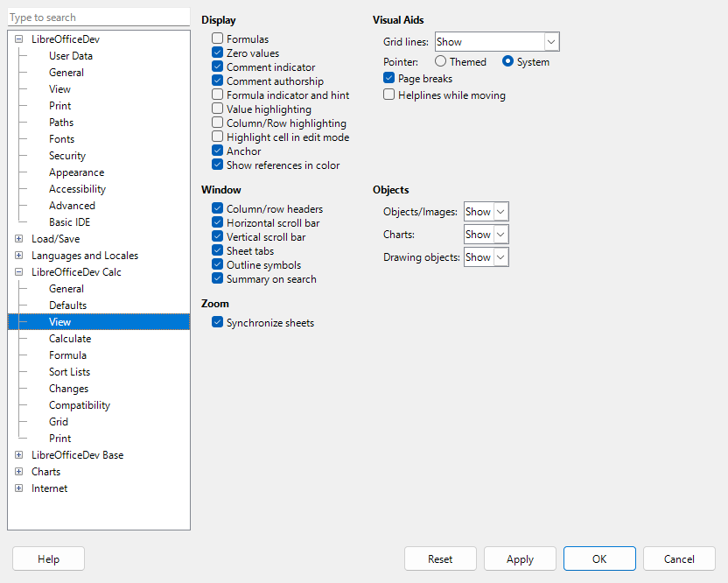Disable Sheet tabs in Window section
Viewport: 728px width, 583px height.
point(216,250)
